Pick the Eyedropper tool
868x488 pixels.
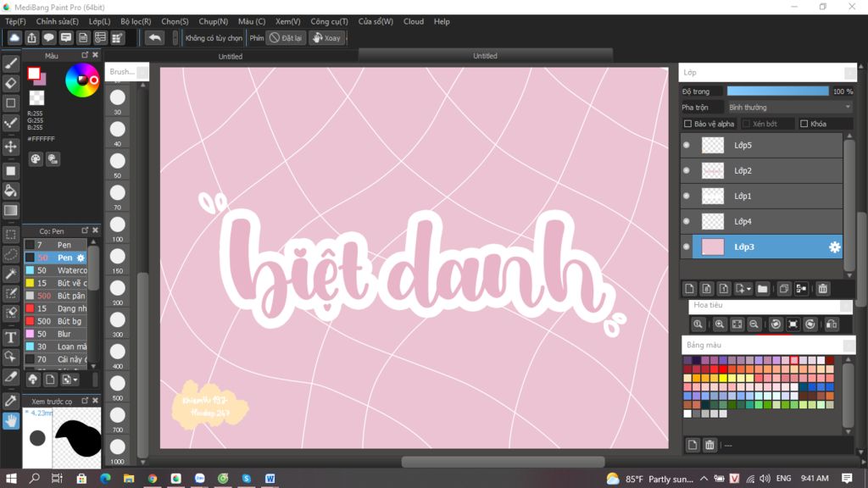tap(10, 401)
